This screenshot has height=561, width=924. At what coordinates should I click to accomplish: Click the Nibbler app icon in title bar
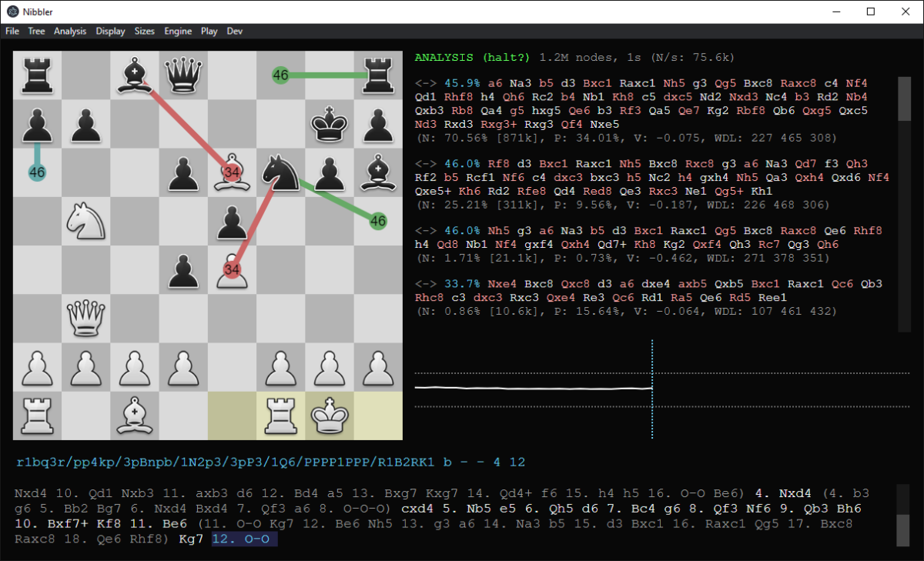(x=13, y=12)
